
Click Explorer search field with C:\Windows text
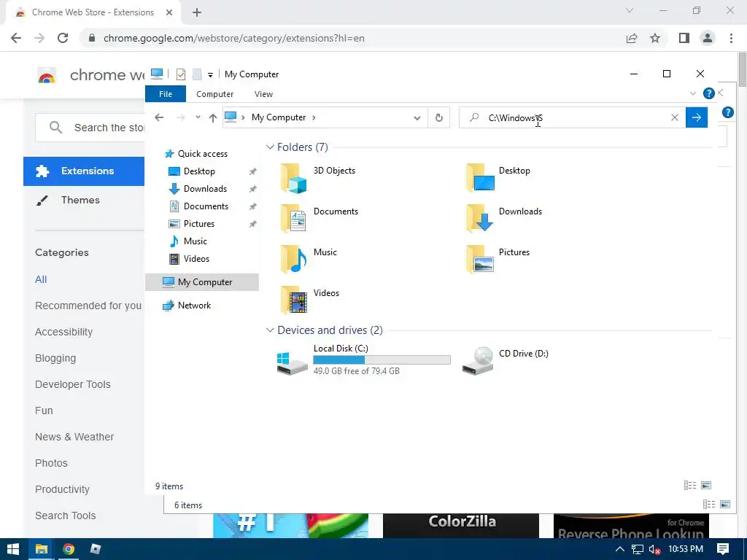(x=572, y=117)
